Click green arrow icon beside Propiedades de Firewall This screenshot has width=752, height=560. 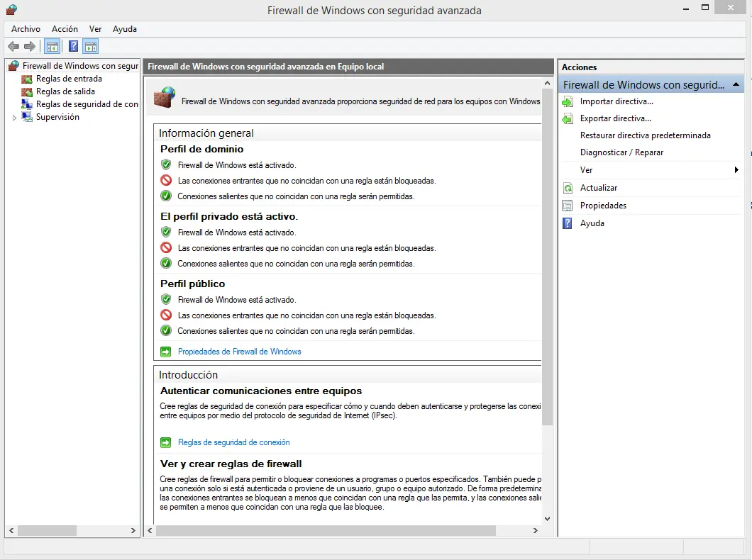165,352
